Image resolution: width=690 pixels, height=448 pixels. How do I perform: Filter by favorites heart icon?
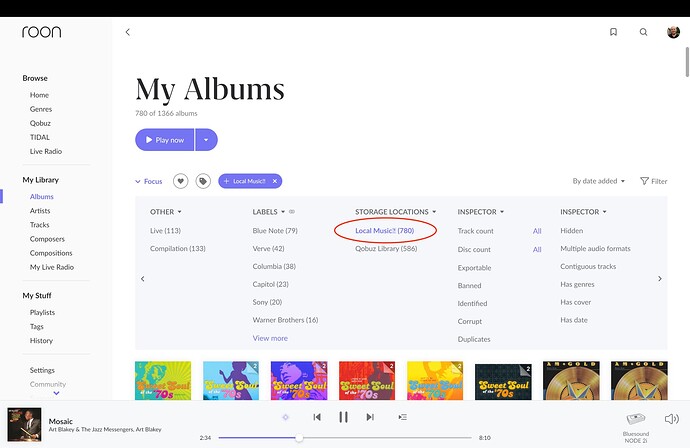180,181
